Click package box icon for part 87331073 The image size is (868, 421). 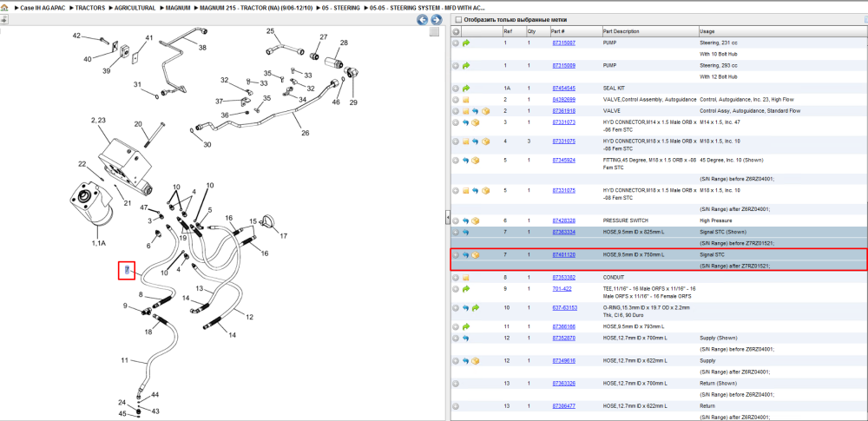(x=475, y=122)
